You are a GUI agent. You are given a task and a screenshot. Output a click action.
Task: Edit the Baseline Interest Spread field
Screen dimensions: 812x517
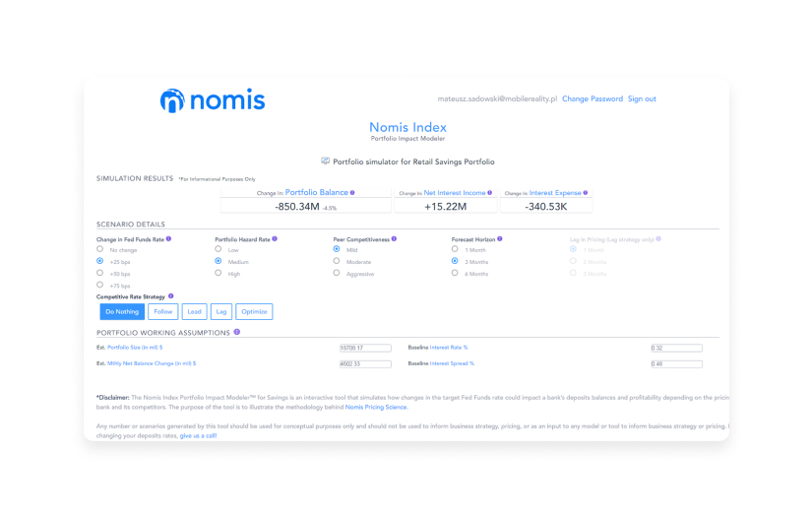click(x=676, y=364)
